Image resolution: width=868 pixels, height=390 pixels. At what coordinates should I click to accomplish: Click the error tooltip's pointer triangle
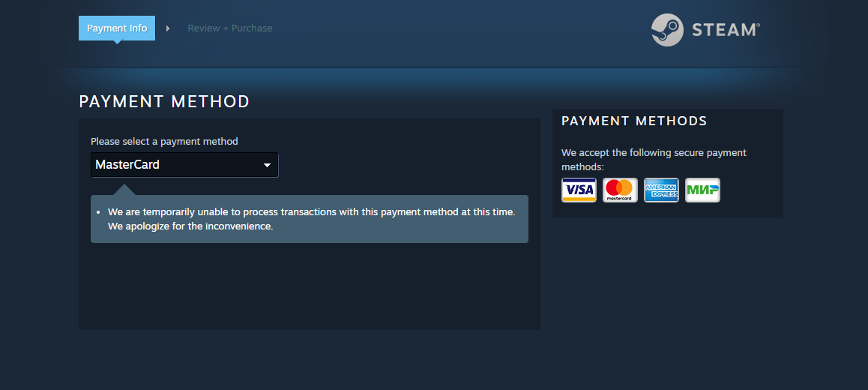pyautogui.click(x=124, y=190)
